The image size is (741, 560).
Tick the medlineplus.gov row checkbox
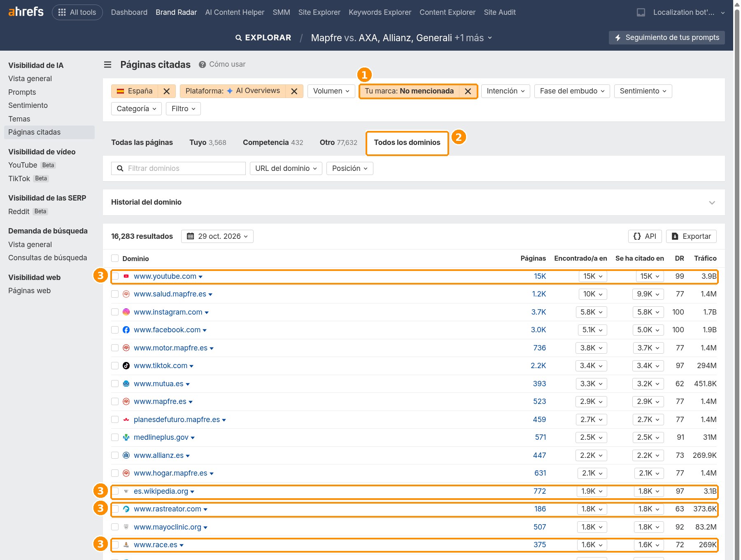(115, 437)
